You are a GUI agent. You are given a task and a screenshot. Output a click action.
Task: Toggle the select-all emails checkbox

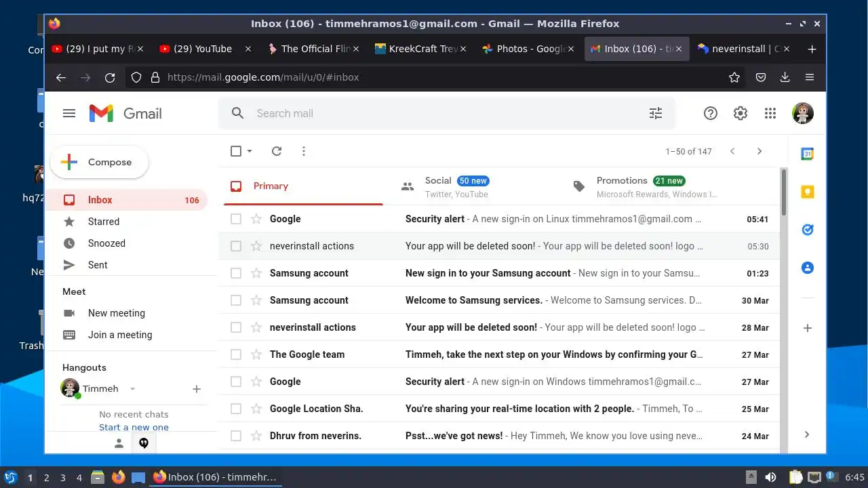coord(236,151)
